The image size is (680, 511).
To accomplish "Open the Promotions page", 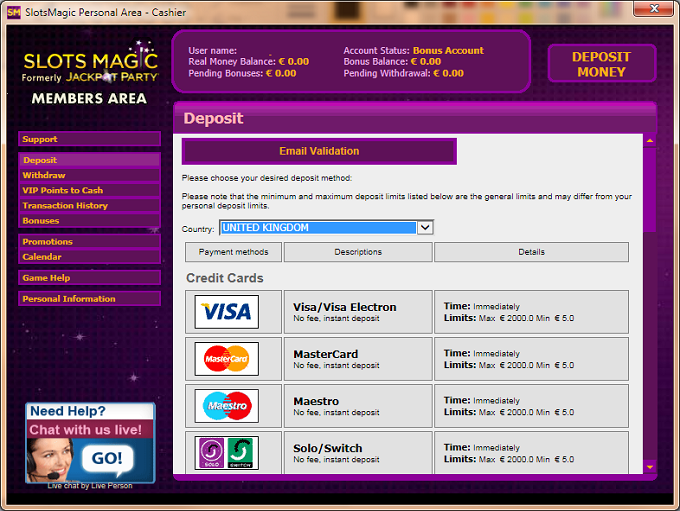I will tap(89, 242).
